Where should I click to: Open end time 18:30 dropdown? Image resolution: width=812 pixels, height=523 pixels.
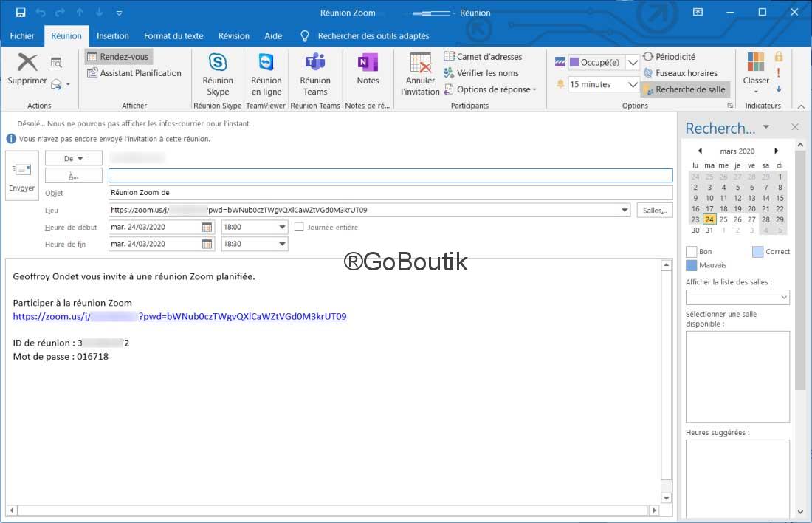click(x=282, y=244)
